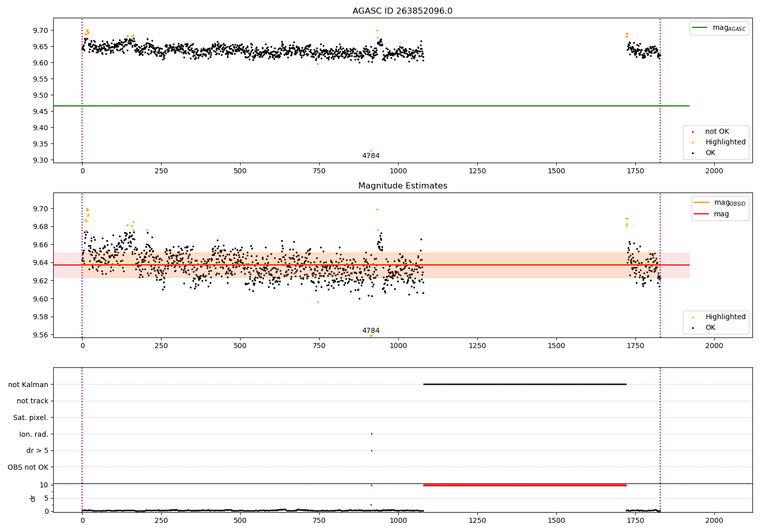Click the '2000' x-tick under the bottom plot
Image resolution: width=760 pixels, height=532 pixels.
click(x=714, y=521)
